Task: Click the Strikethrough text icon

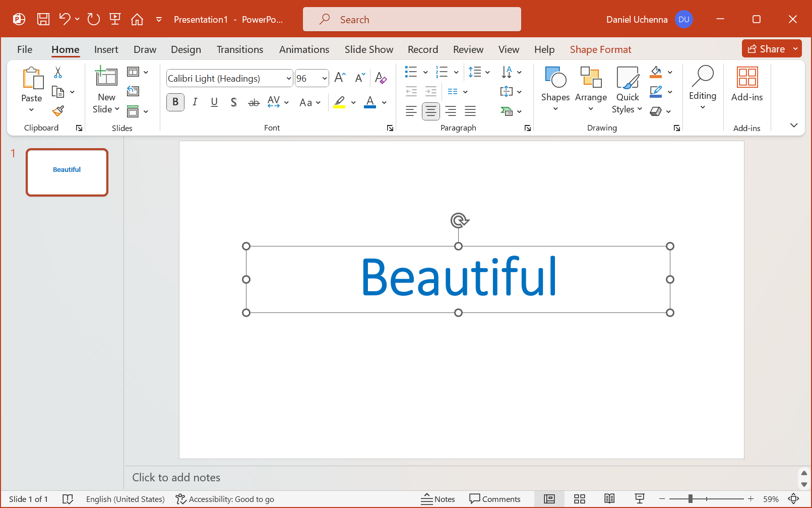Action: point(254,102)
